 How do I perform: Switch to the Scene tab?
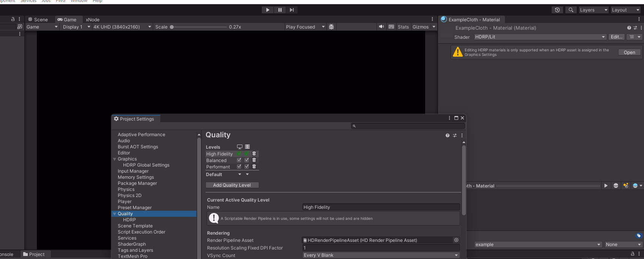(x=38, y=19)
